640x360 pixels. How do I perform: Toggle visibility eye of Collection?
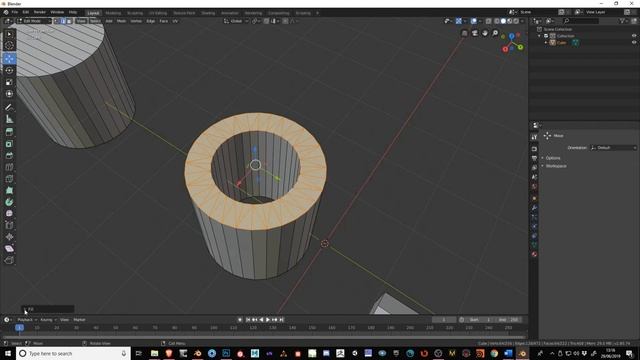[x=634, y=36]
